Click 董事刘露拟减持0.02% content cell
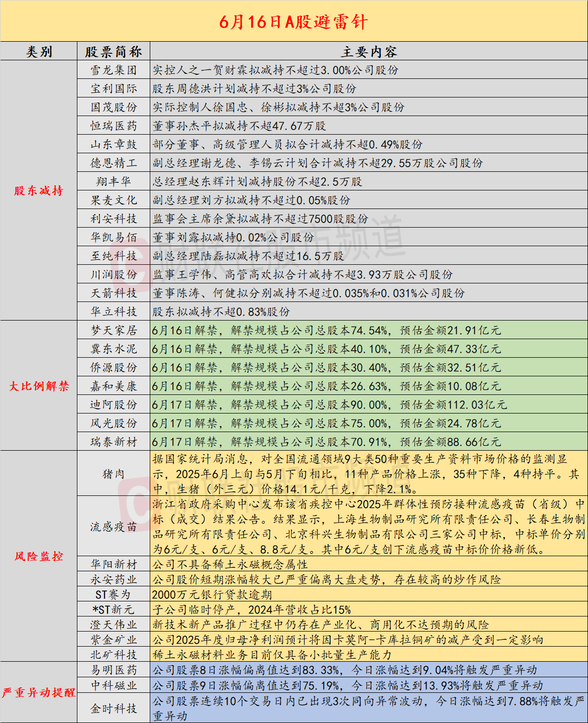Image resolution: width=588 pixels, height=723 pixels. click(x=369, y=237)
